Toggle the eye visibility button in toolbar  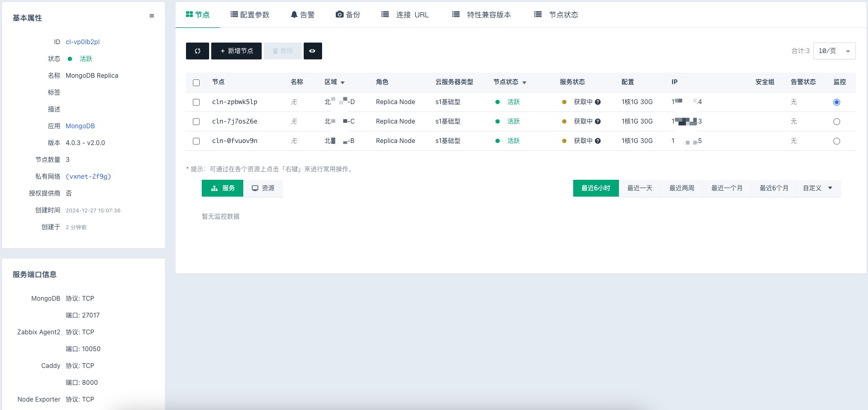pos(313,51)
